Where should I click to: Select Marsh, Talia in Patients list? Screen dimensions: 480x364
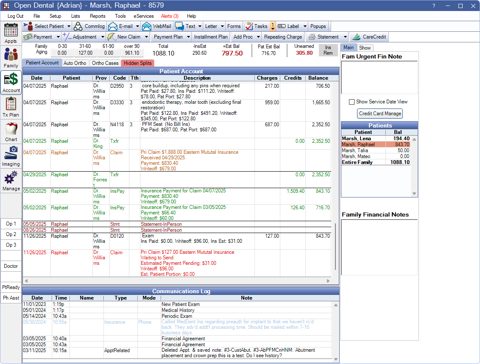377,150
